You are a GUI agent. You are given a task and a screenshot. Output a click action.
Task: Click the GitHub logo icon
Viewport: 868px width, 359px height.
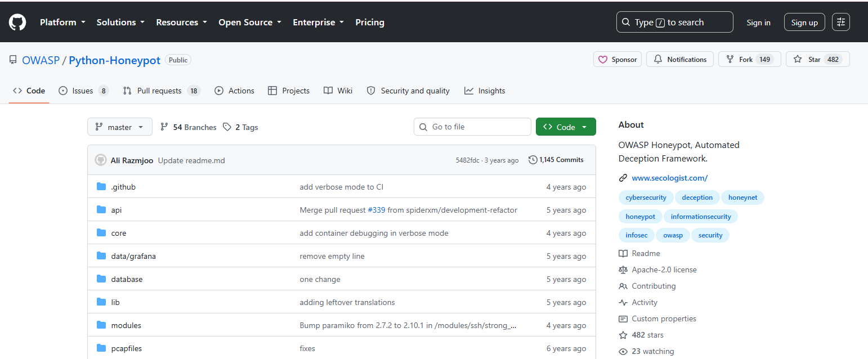17,23
